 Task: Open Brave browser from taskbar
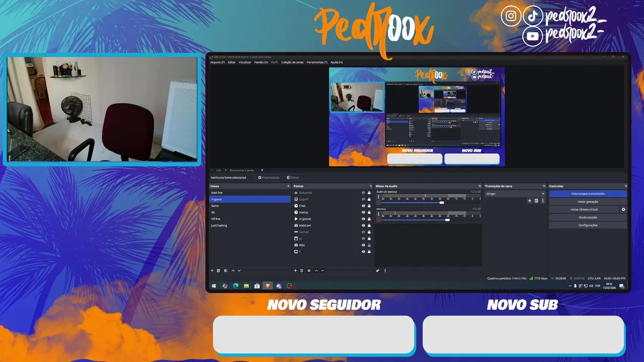click(x=268, y=286)
